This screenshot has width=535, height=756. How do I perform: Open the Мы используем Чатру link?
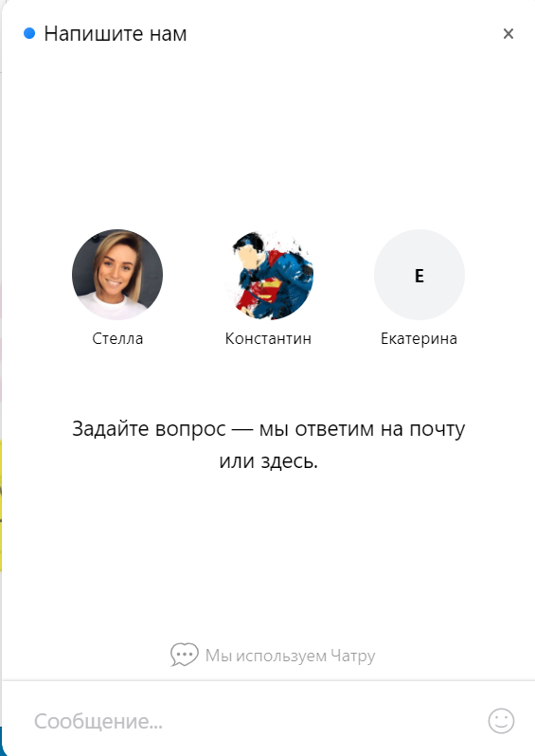tap(290, 656)
